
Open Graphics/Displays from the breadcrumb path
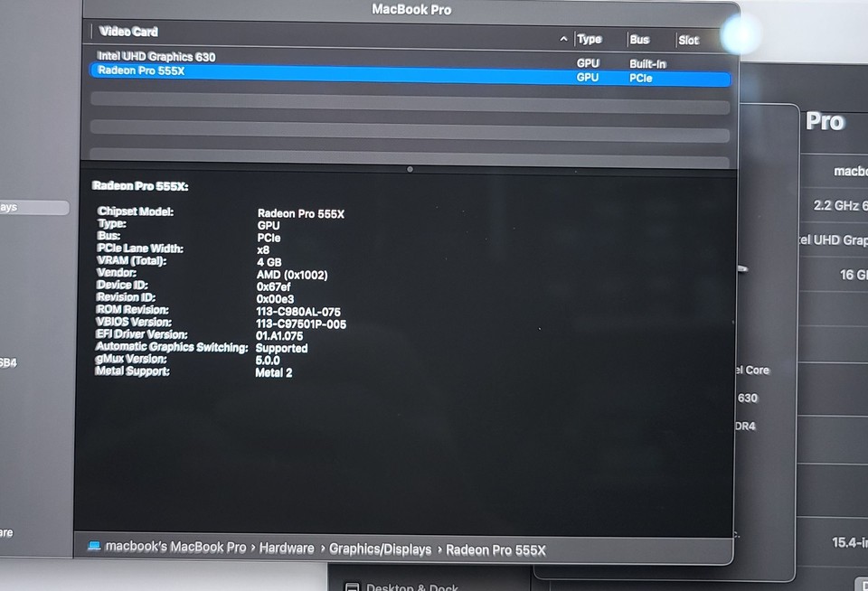point(380,548)
